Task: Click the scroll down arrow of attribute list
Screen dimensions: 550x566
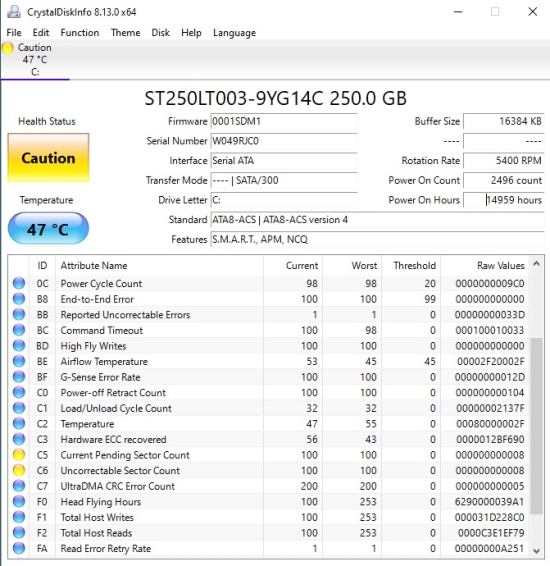Action: pyautogui.click(x=537, y=551)
